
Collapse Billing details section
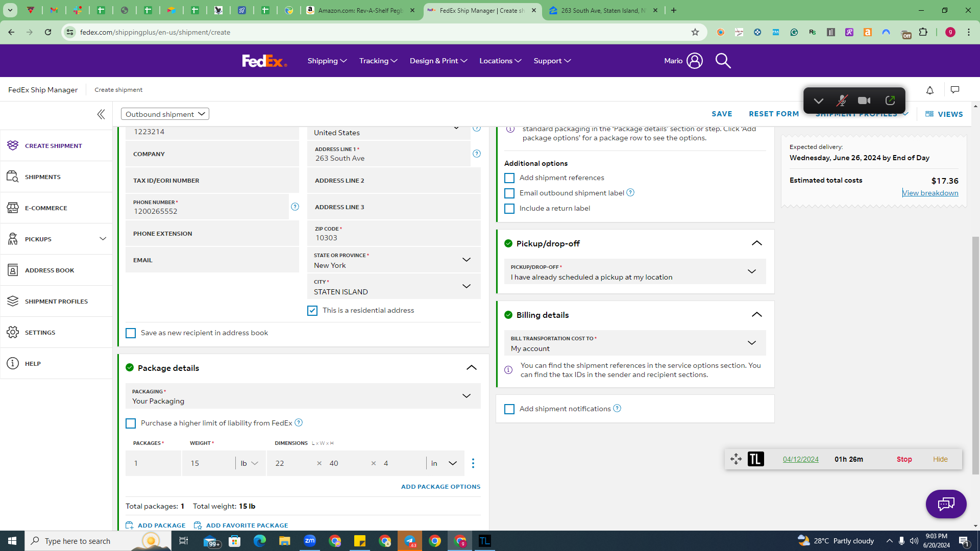(x=757, y=315)
